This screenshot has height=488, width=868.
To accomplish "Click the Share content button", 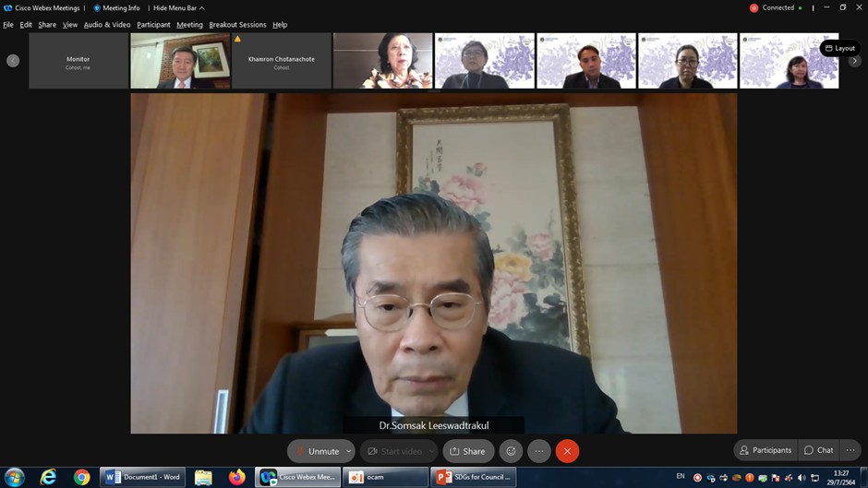I will point(467,451).
